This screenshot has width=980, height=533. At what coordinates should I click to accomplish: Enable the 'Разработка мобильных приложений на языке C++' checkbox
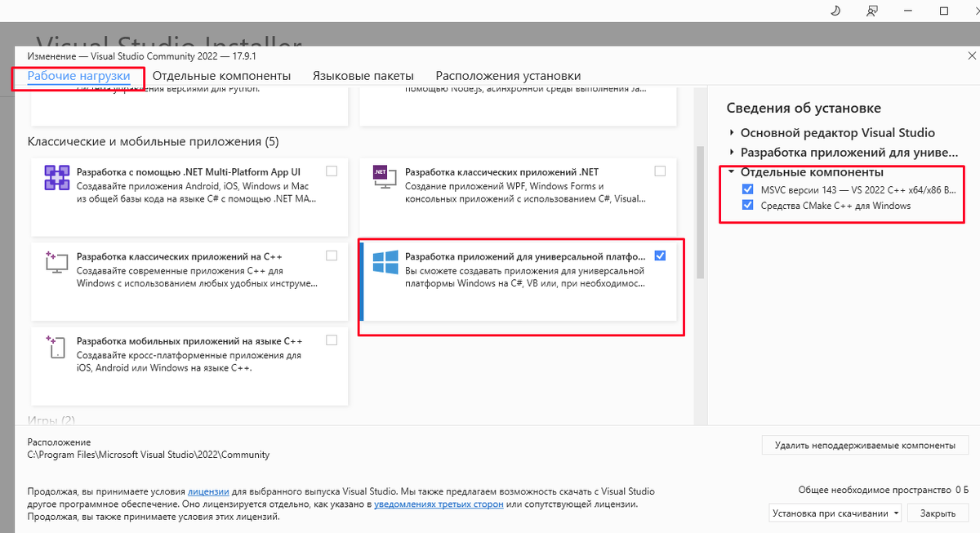(x=331, y=340)
